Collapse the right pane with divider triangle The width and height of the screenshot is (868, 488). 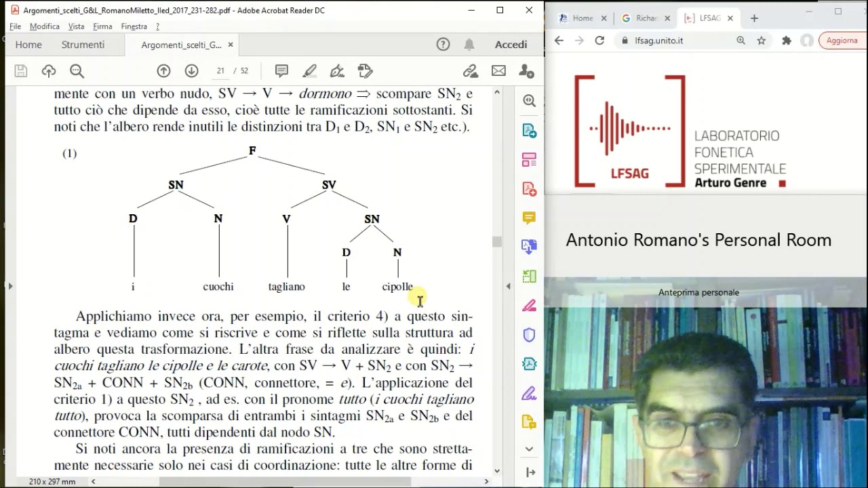click(x=509, y=287)
